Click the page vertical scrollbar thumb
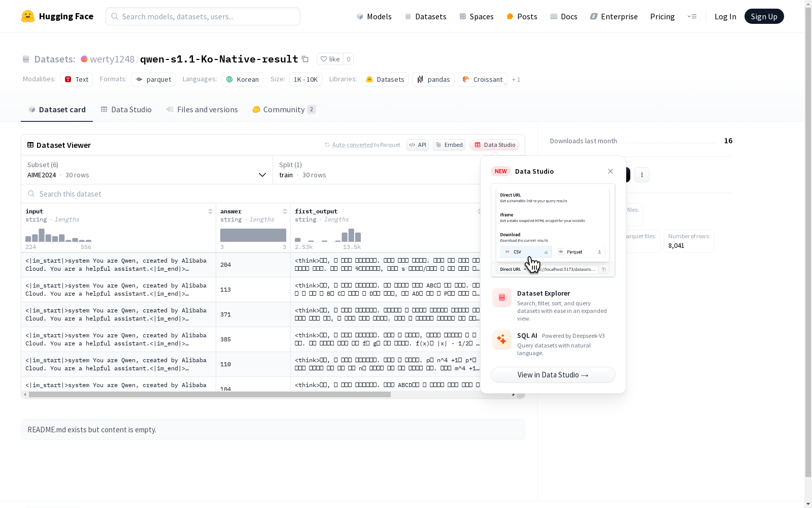Image resolution: width=812 pixels, height=508 pixels. pyautogui.click(x=808, y=242)
